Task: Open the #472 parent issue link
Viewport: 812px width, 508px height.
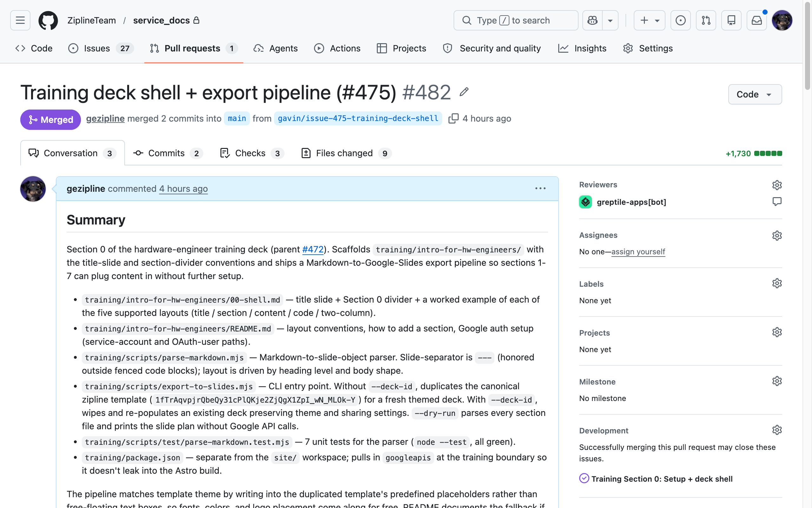Action: tap(313, 249)
